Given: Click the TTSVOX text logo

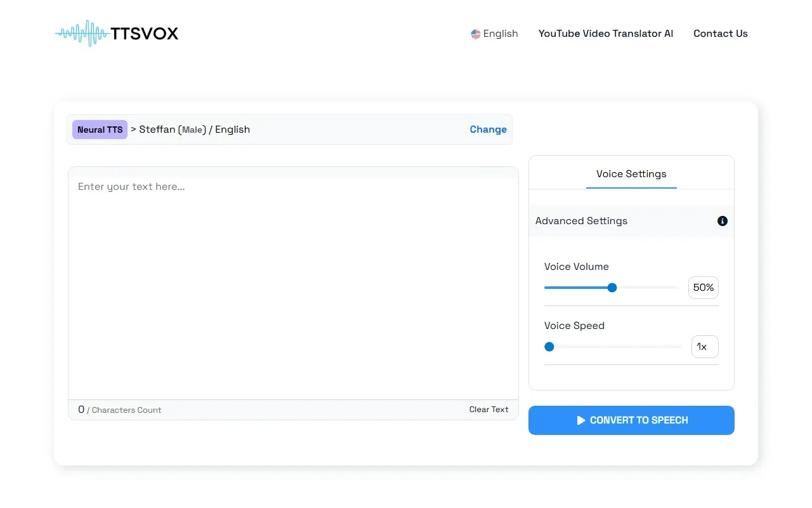Looking at the screenshot, I should coord(143,33).
